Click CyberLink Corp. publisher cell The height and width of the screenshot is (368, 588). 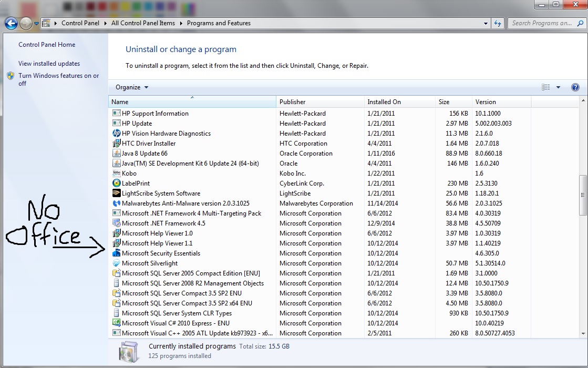pos(302,183)
